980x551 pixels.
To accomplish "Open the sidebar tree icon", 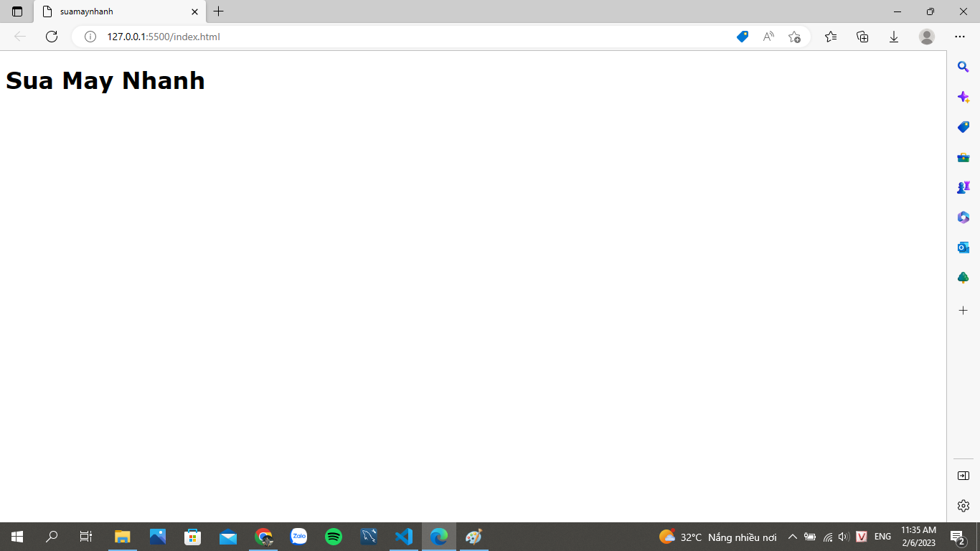I will [x=963, y=278].
